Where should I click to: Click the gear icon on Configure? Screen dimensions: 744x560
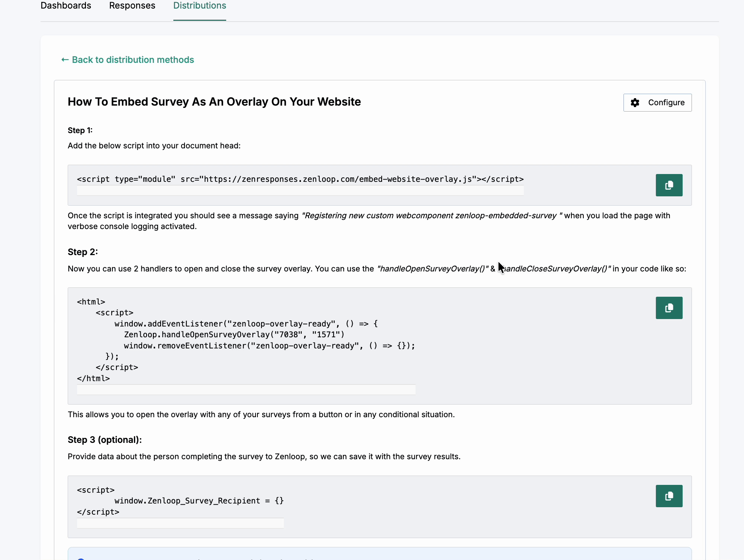coord(635,103)
